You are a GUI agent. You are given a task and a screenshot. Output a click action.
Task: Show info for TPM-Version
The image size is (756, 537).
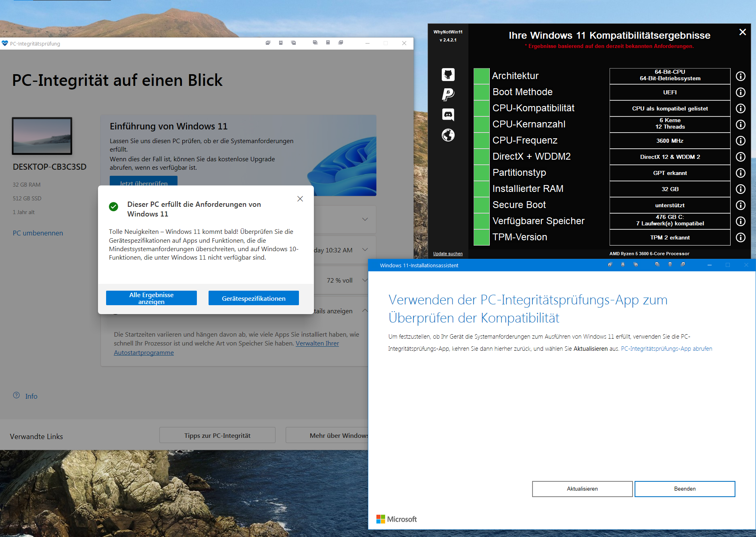pos(741,237)
